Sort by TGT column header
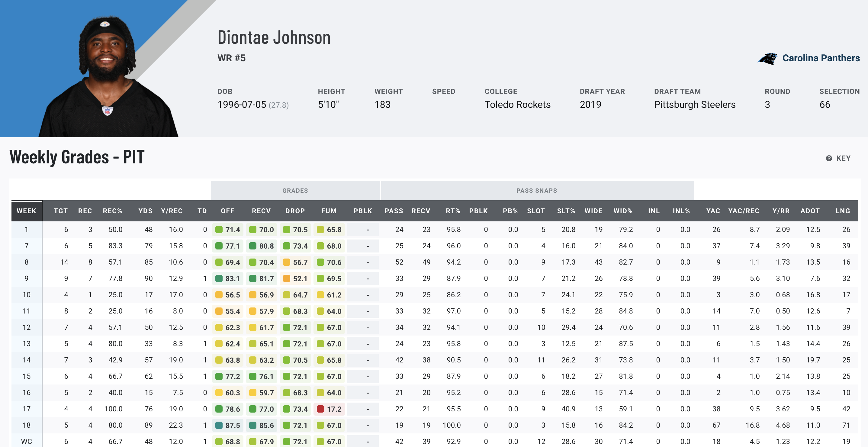This screenshot has width=868, height=447. tap(61, 211)
